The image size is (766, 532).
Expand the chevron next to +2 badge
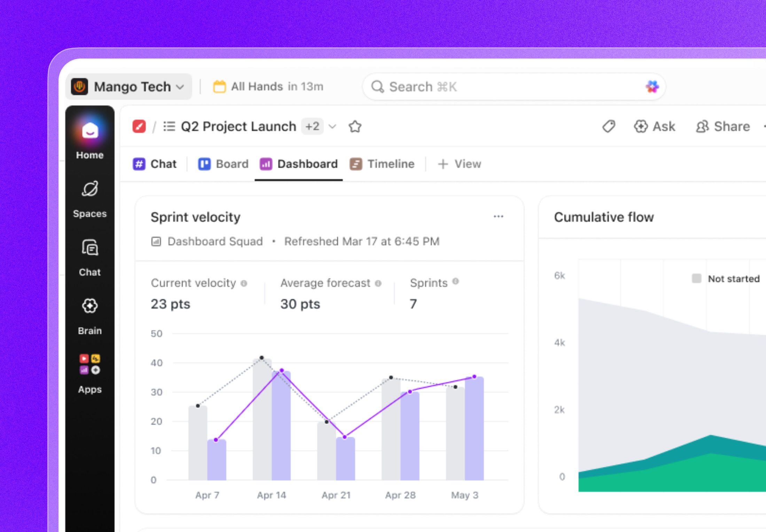tap(333, 127)
